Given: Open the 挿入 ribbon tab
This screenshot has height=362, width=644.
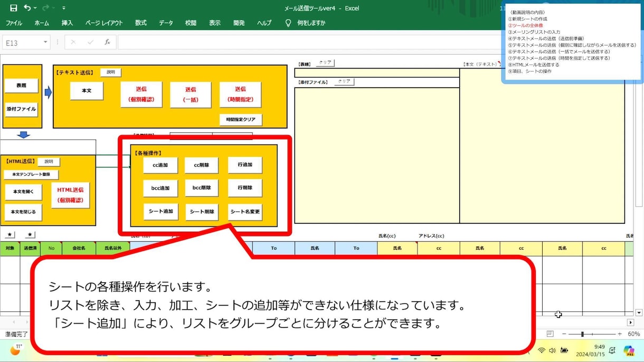Looking at the screenshot, I should point(67,23).
